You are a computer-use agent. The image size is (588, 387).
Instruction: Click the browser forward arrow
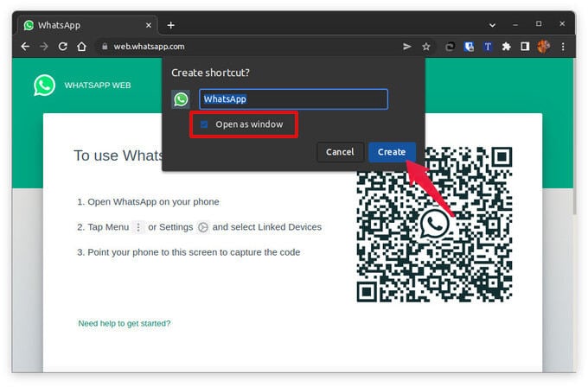point(44,47)
